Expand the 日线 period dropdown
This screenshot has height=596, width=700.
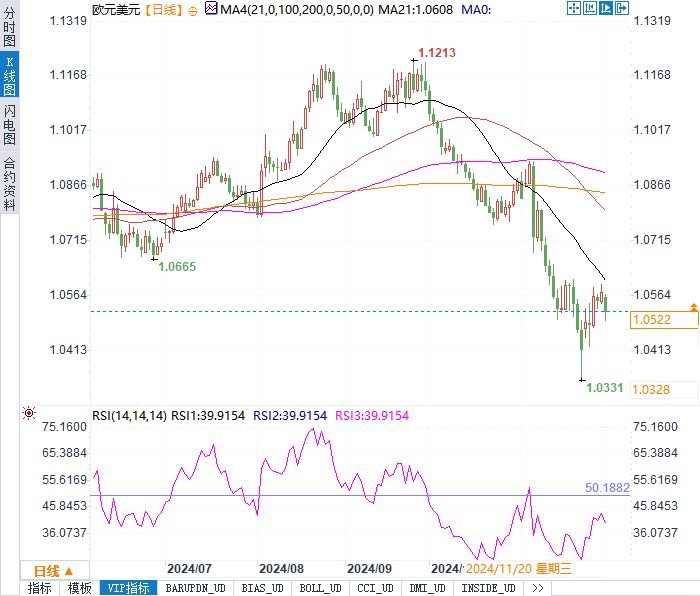[54, 571]
